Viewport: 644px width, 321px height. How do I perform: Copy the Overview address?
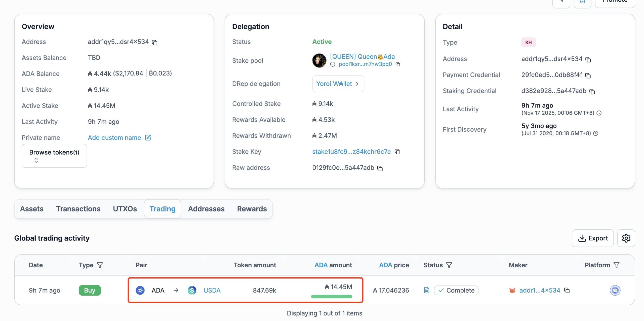pyautogui.click(x=155, y=43)
